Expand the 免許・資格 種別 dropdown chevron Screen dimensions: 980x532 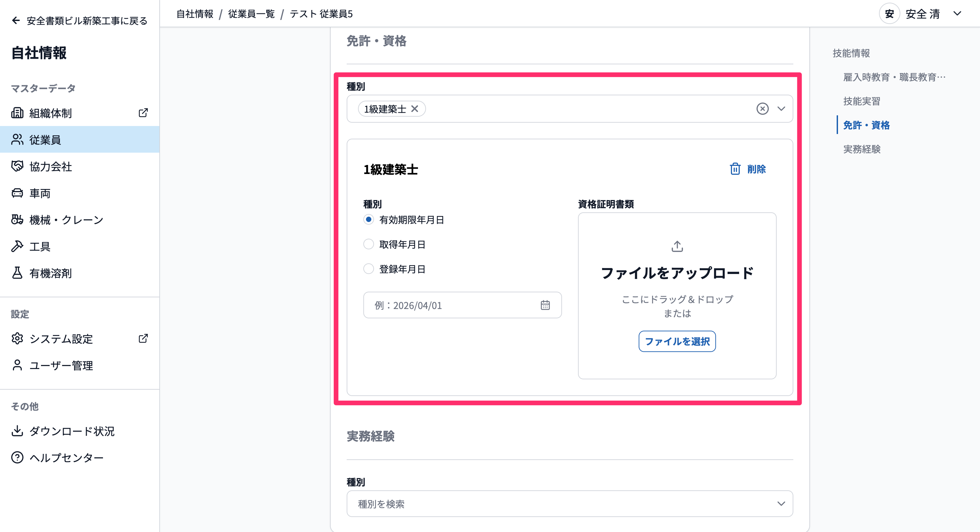tap(781, 109)
